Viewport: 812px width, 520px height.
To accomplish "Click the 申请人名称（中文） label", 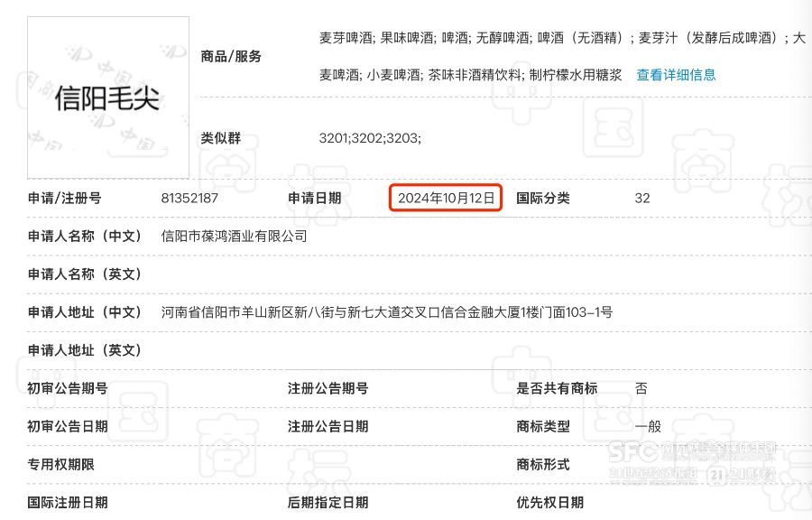I will (85, 237).
